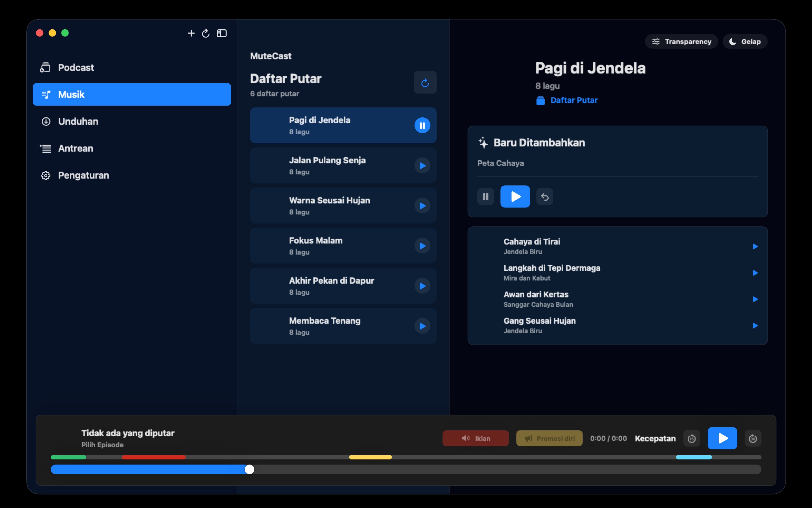Open the Unduhan section

(x=132, y=121)
